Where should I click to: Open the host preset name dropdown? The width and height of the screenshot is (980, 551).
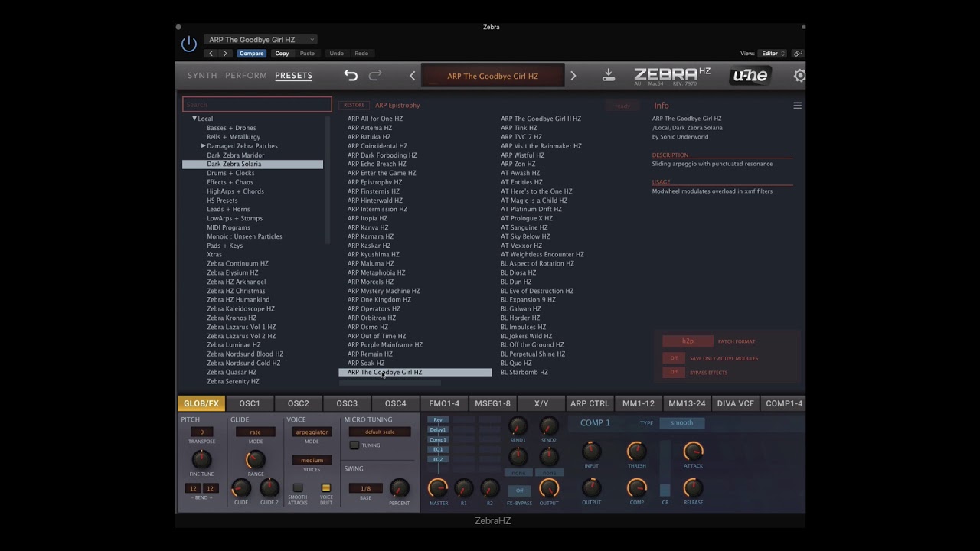coord(260,40)
